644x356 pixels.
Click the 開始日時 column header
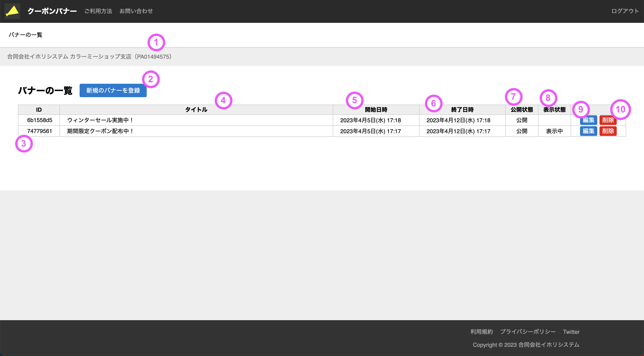(376, 109)
